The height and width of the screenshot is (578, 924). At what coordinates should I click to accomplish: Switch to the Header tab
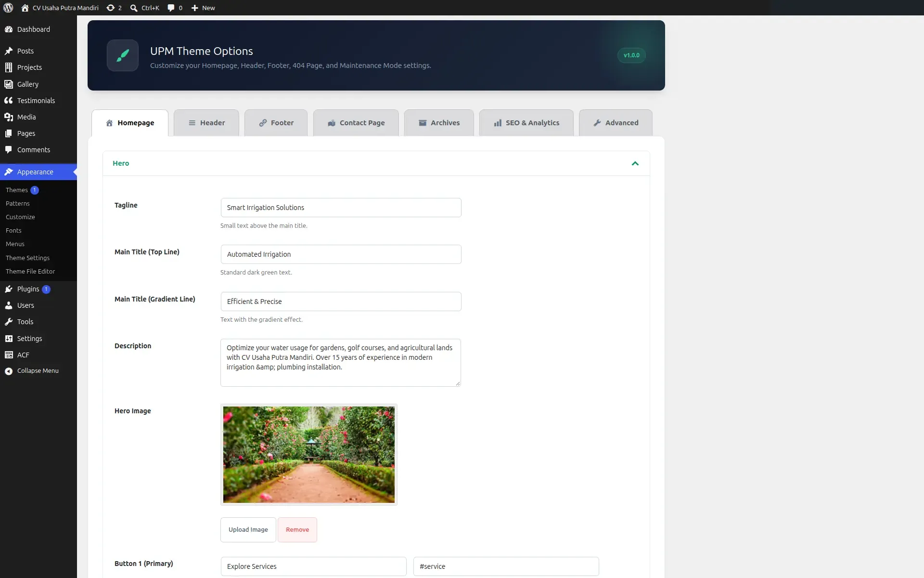pos(206,123)
